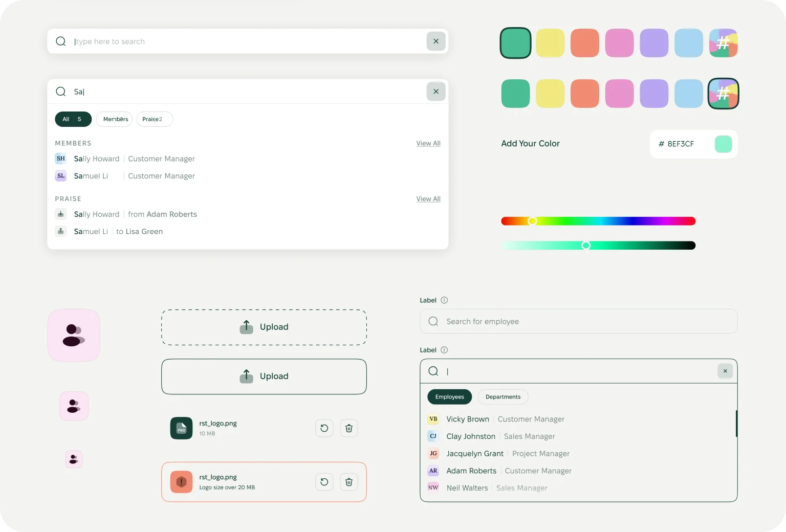The image size is (786, 532).
Task: Click the small pink people avatar icon
Action: (x=74, y=459)
